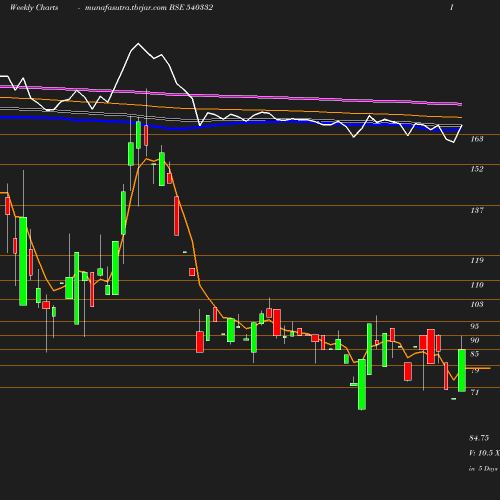
Task: Click the 'Weekly Charts' title text
Action: point(34,7)
